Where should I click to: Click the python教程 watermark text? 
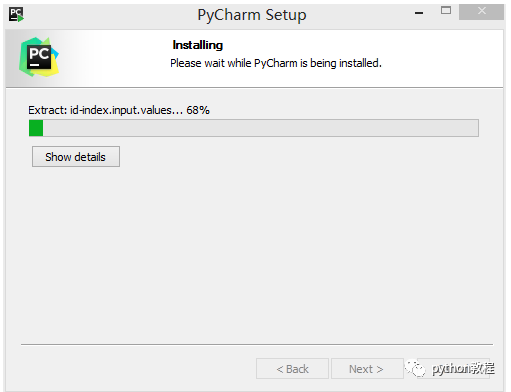click(463, 369)
